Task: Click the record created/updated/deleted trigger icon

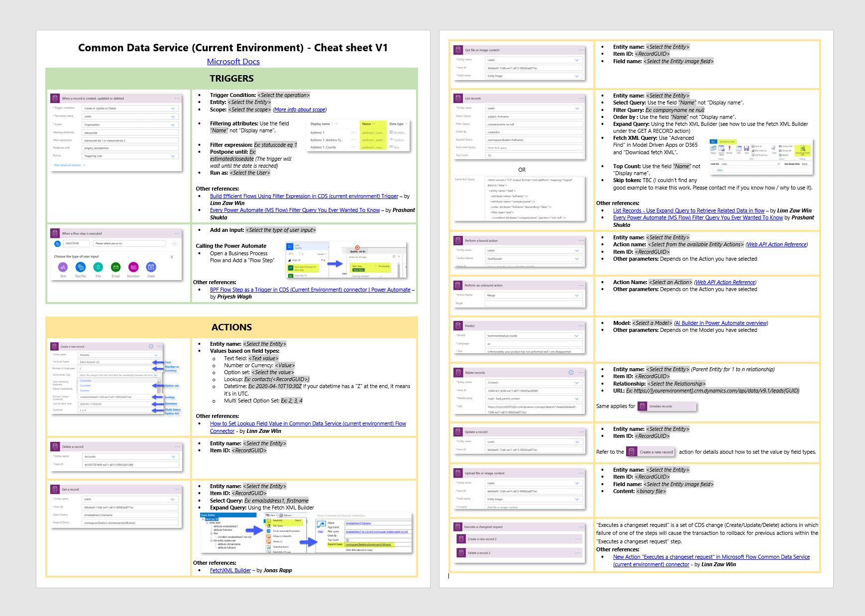Action: point(55,98)
